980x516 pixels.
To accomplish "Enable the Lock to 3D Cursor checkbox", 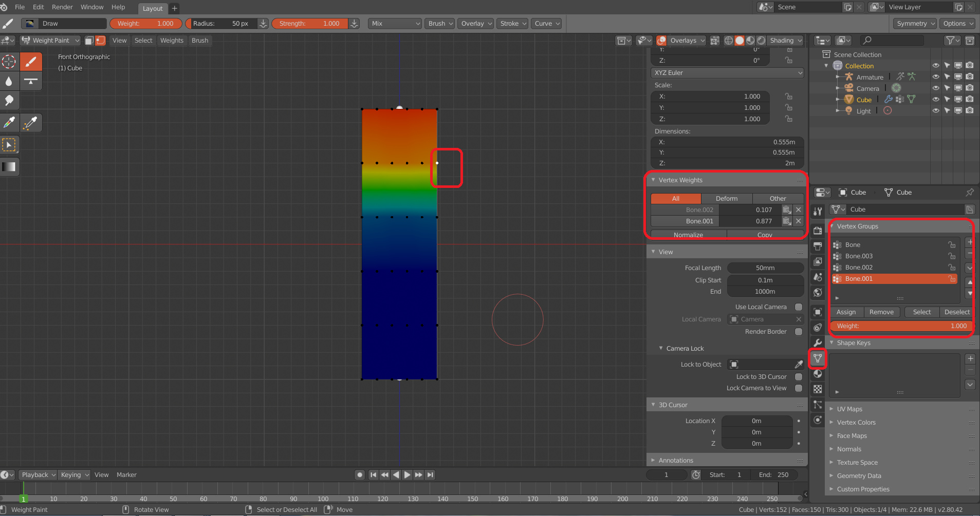I will click(799, 377).
